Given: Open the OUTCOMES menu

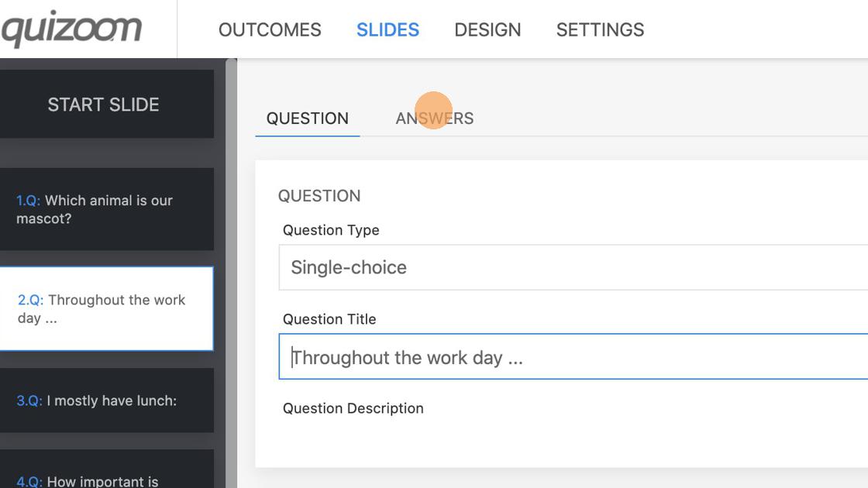Looking at the screenshot, I should click(270, 30).
